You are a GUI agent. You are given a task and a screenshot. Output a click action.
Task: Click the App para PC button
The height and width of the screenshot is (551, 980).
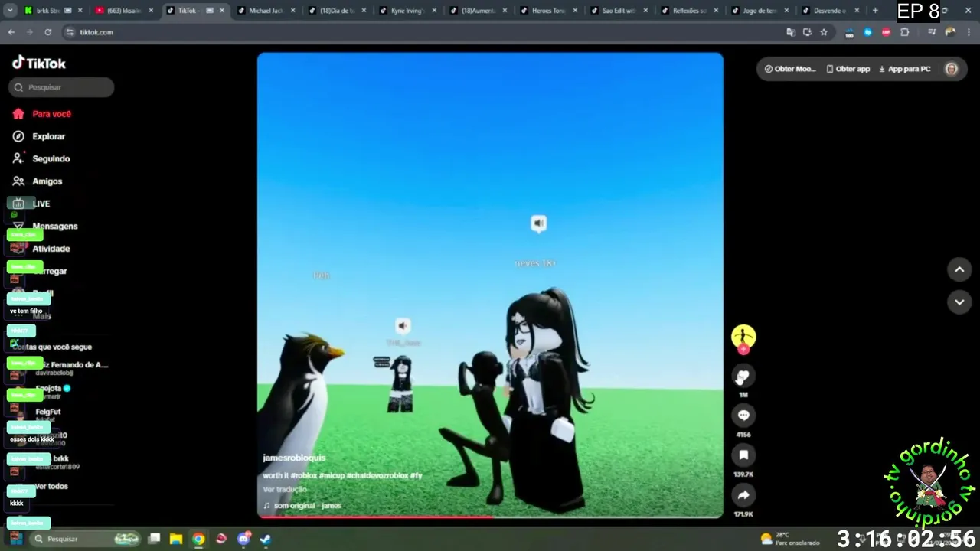(905, 69)
